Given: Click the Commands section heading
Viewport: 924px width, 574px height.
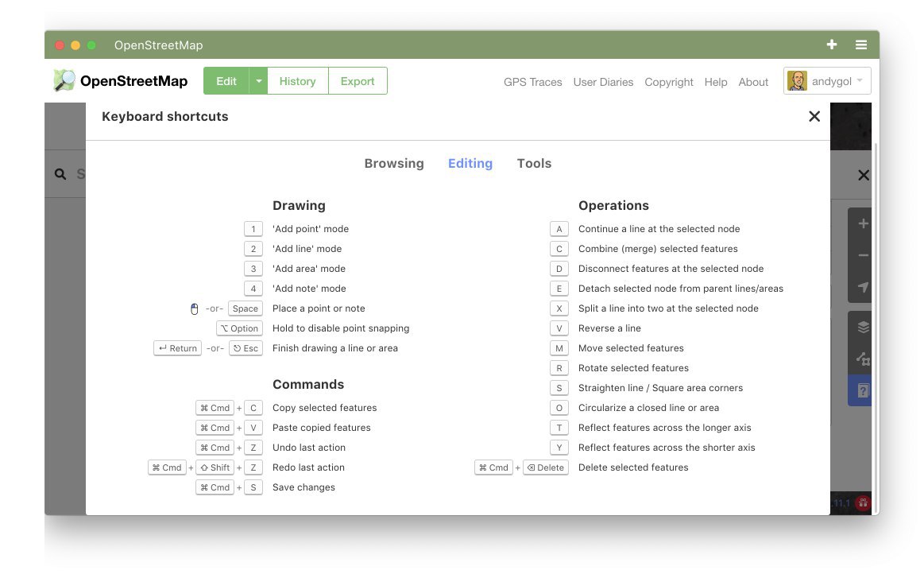Looking at the screenshot, I should pyautogui.click(x=308, y=384).
